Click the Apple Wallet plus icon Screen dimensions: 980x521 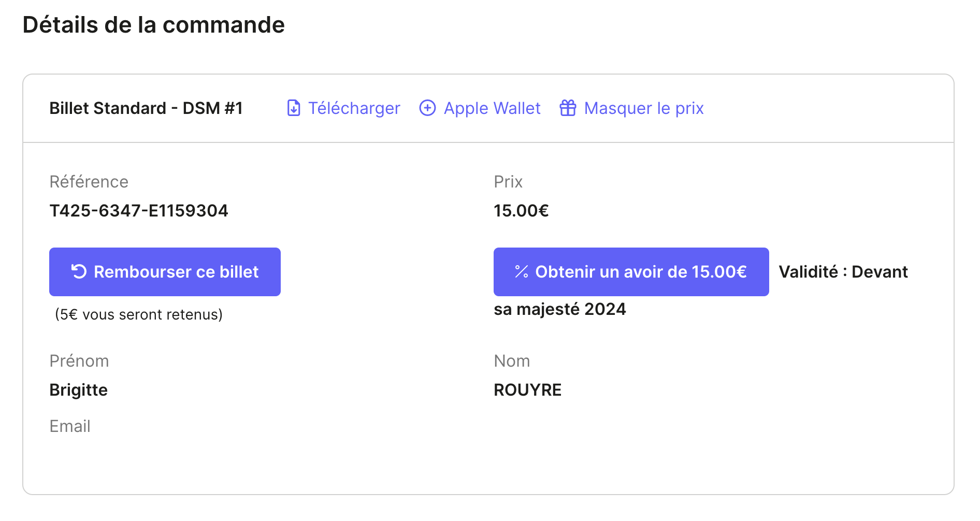(427, 108)
